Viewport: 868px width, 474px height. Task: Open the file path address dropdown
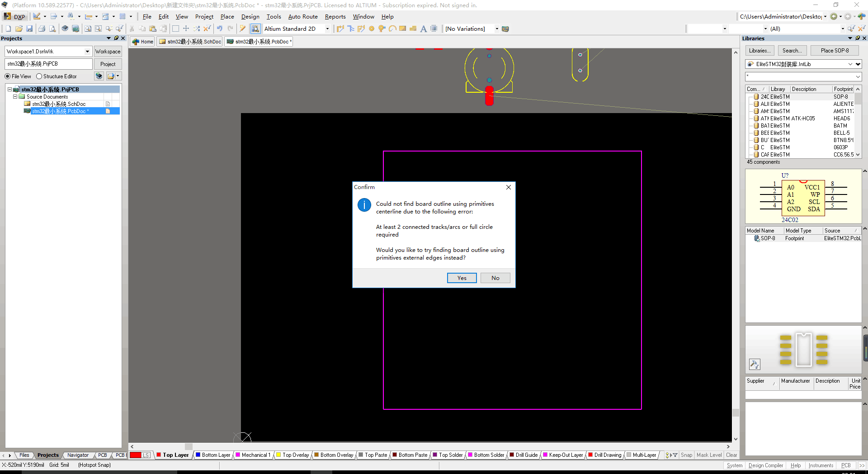[825, 16]
